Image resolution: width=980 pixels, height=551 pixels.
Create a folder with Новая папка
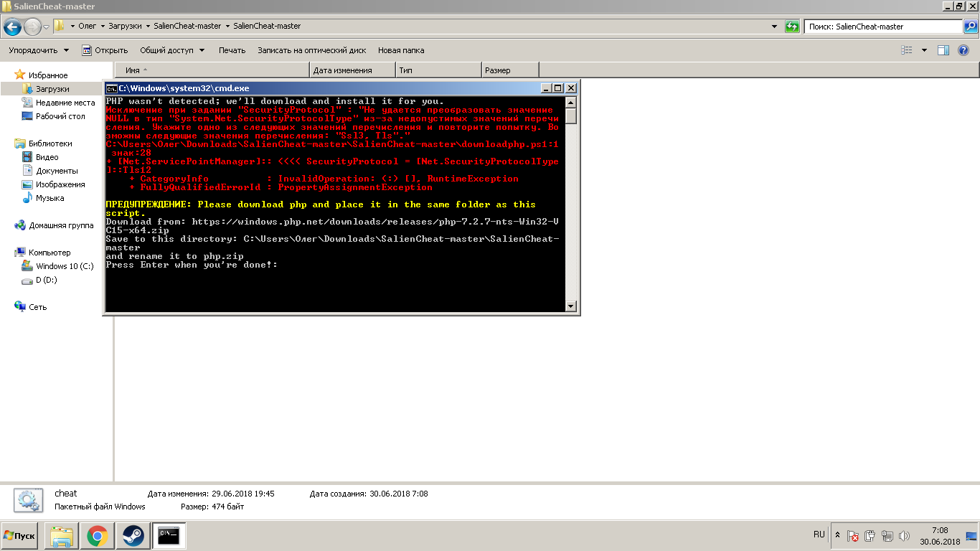coord(401,50)
